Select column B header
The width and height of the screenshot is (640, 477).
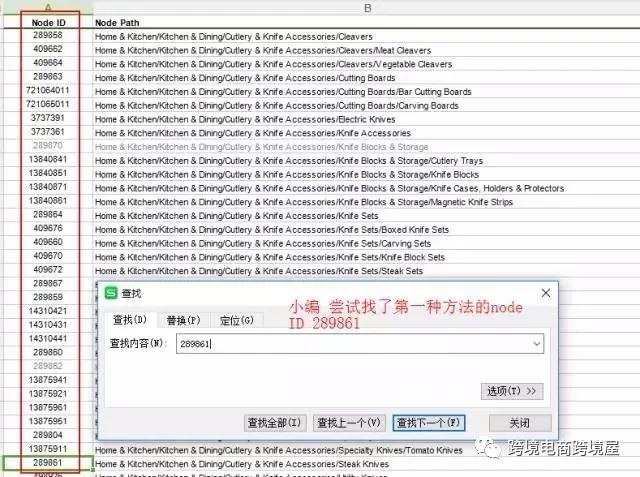pos(366,7)
